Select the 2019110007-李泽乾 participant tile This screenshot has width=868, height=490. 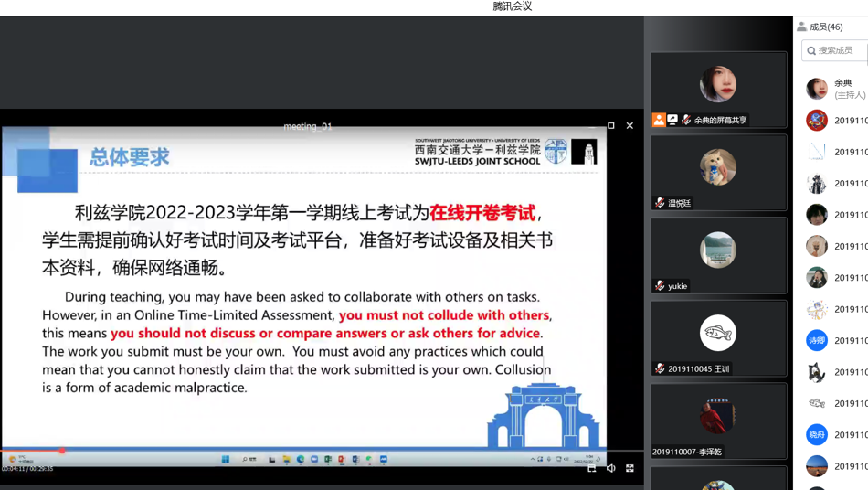coord(718,419)
